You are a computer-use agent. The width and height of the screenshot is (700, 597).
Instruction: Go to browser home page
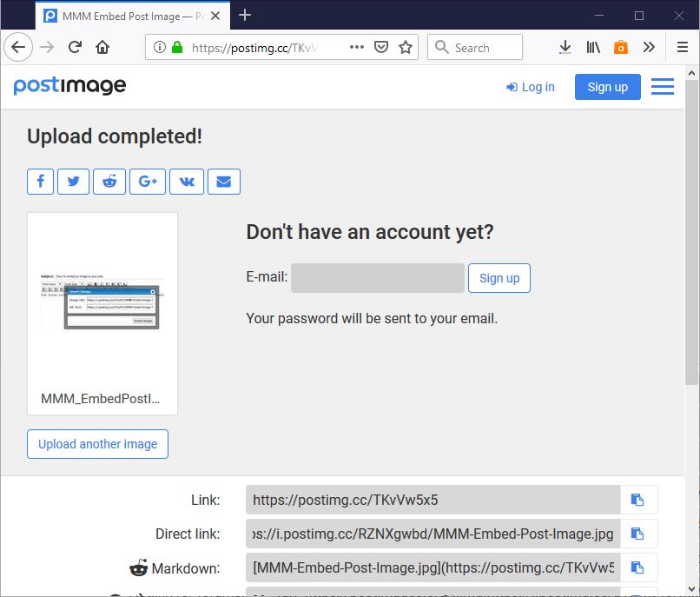pos(102,47)
